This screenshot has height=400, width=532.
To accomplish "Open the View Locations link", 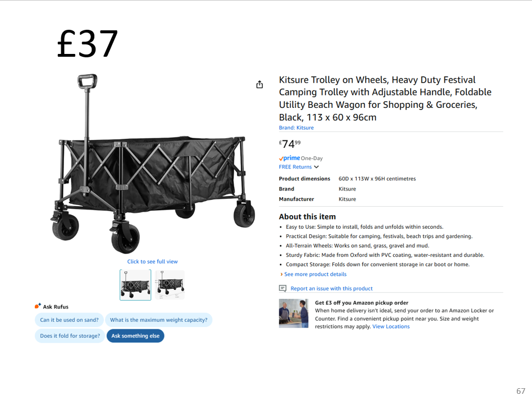I will (x=391, y=326).
